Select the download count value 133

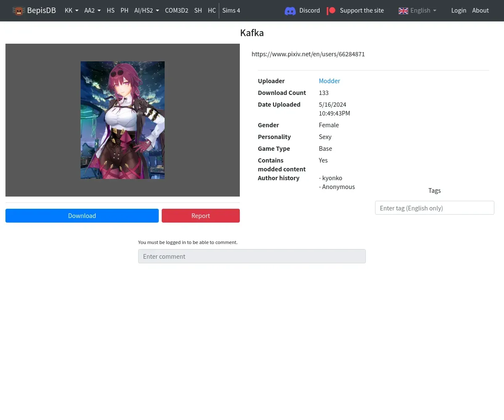pyautogui.click(x=324, y=92)
